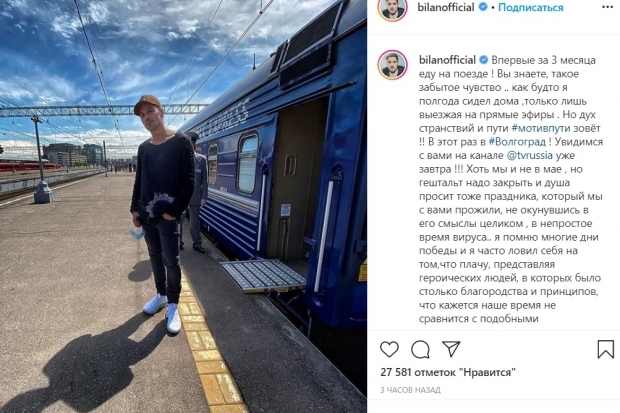The width and height of the screenshot is (620, 413).
Task: Open the #Волгоград hashtag
Action: (x=517, y=142)
